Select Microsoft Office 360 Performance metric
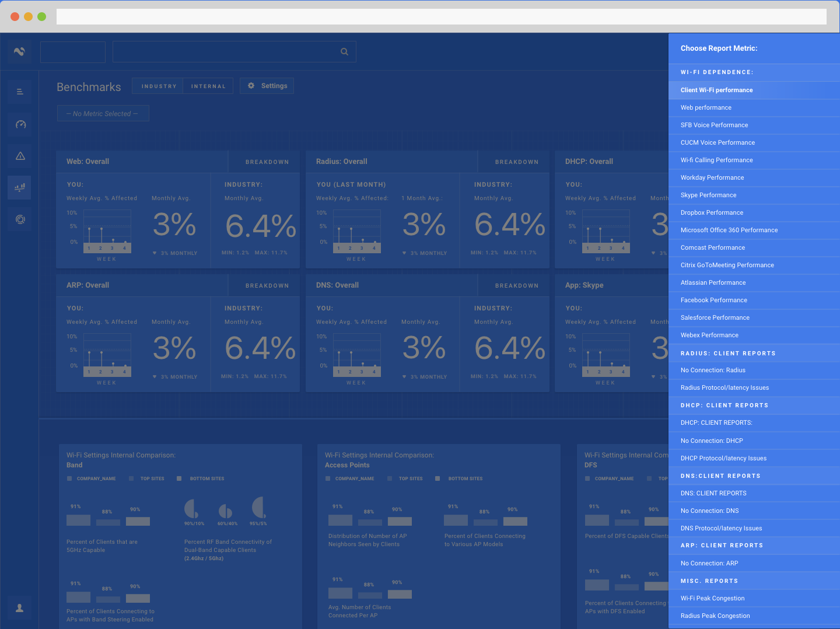840x629 pixels. click(754, 230)
